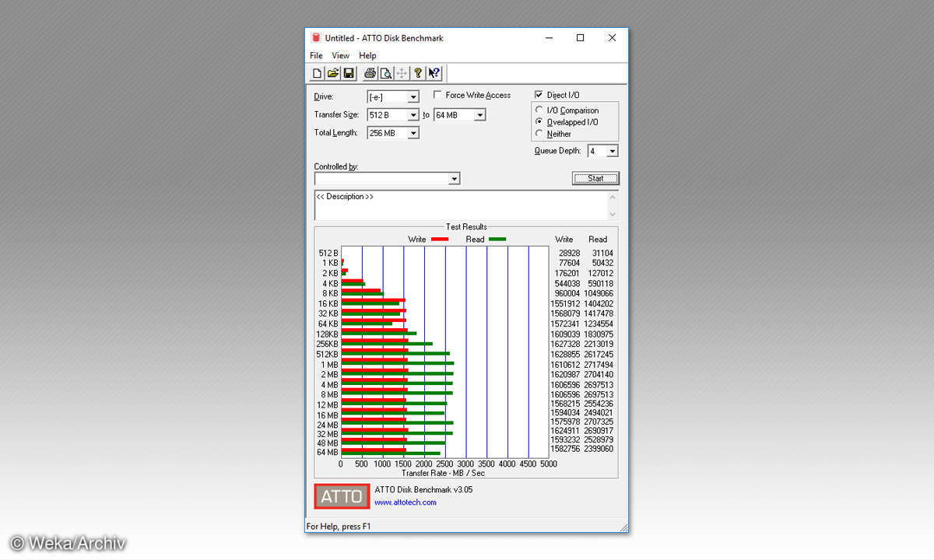
Task: Click the Description box scroll down arrow
Action: coord(613,214)
